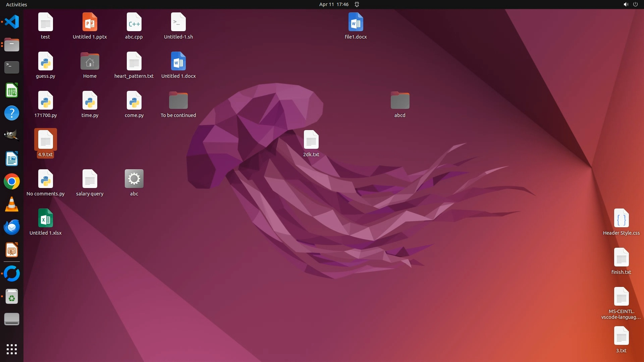Image resolution: width=644 pixels, height=362 pixels.
Task: Open Thunderbird mail from dock
Action: point(12,227)
